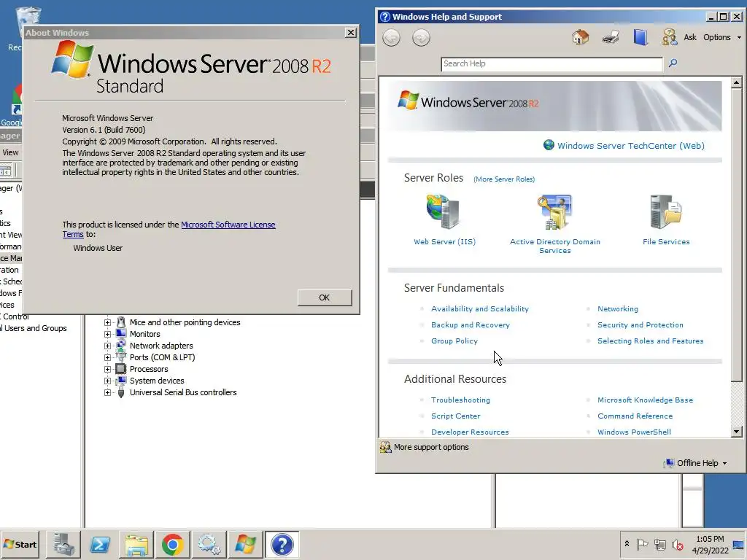This screenshot has height=560, width=747.
Task: Open the Web Server (IIS) role icon
Action: click(443, 211)
